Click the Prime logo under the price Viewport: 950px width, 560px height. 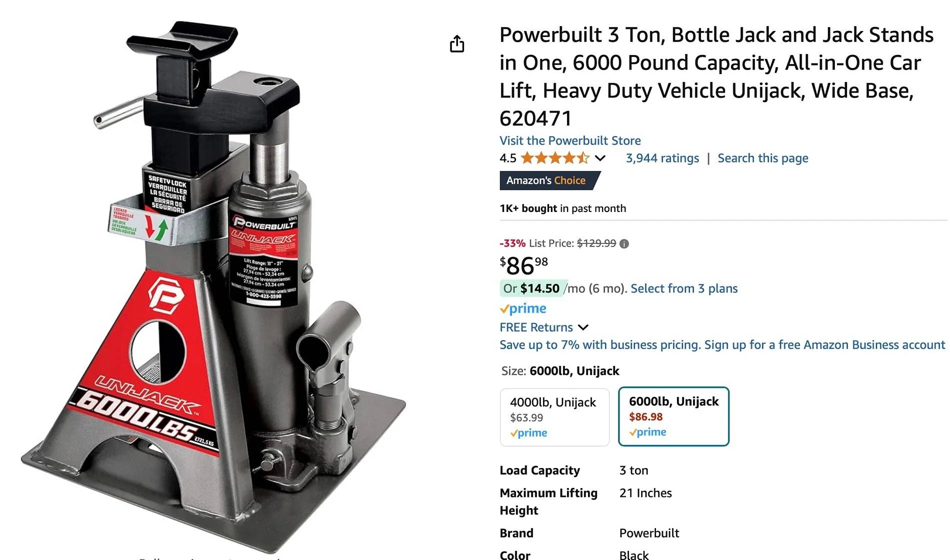[x=523, y=308]
